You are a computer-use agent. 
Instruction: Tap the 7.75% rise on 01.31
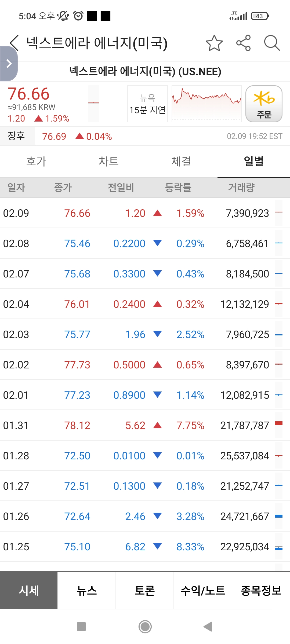tap(190, 425)
